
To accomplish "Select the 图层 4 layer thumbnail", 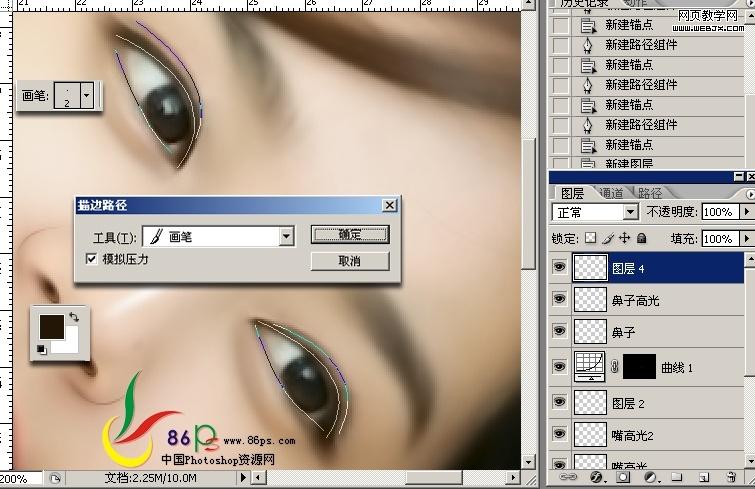I will (x=590, y=267).
